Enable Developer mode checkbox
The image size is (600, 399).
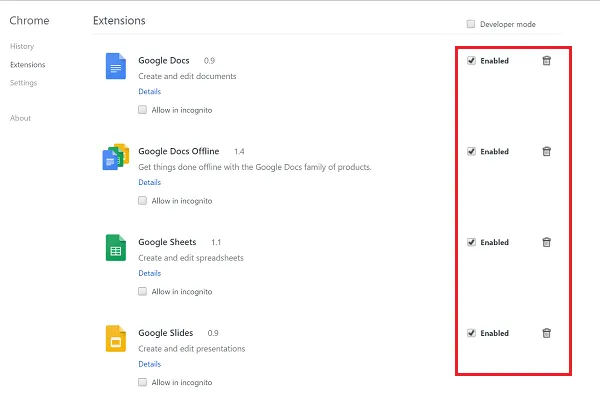pos(471,24)
